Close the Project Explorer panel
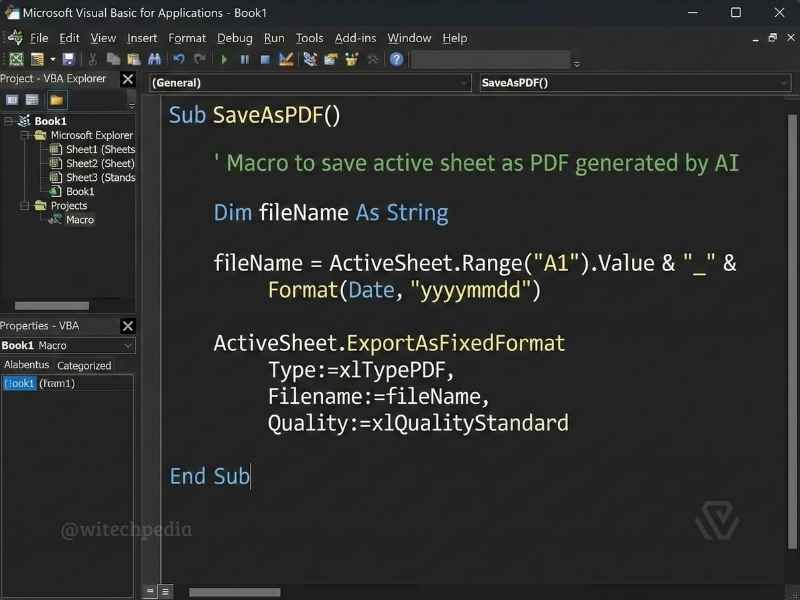800x600 pixels. (x=128, y=79)
